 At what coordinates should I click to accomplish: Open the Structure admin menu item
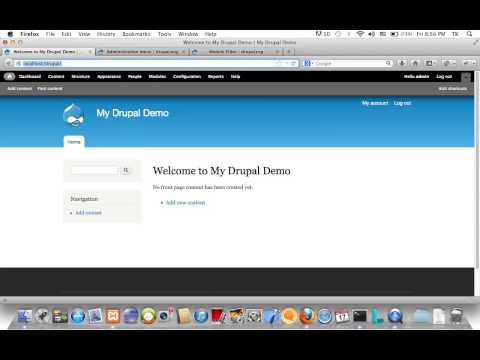[81, 77]
